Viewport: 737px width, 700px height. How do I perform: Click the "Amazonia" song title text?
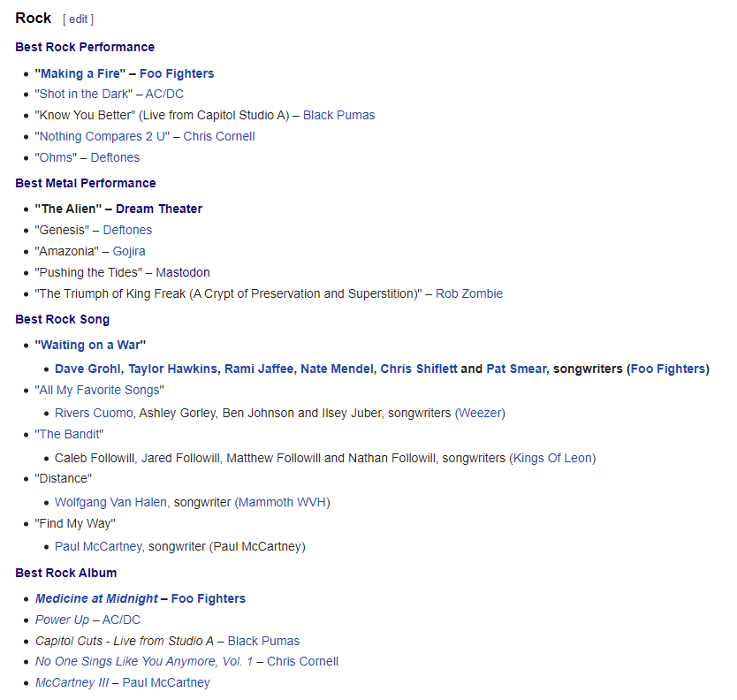pyautogui.click(x=67, y=252)
